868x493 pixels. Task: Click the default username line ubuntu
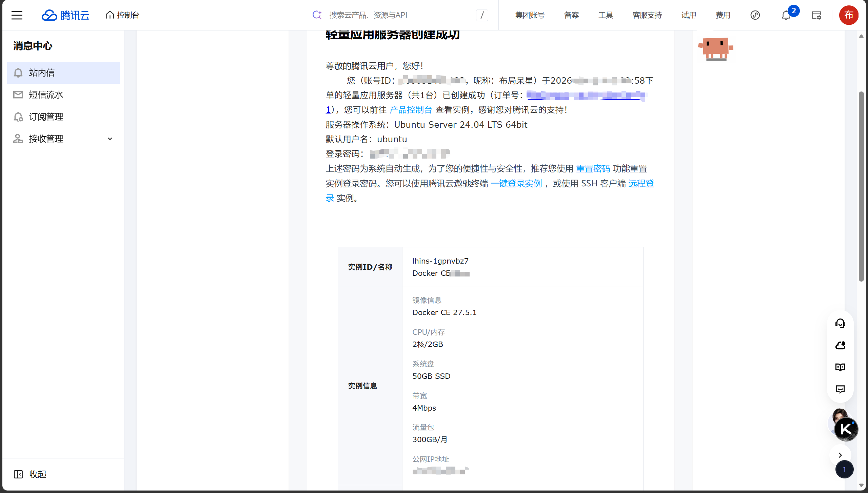point(366,139)
